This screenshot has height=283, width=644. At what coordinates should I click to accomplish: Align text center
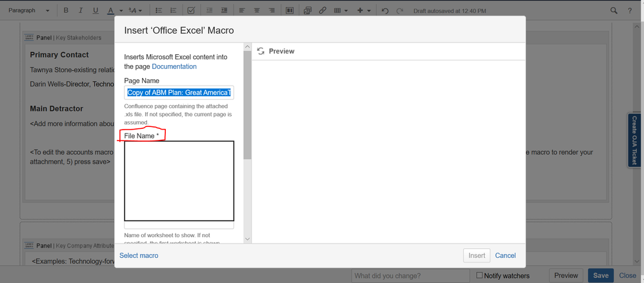(257, 11)
